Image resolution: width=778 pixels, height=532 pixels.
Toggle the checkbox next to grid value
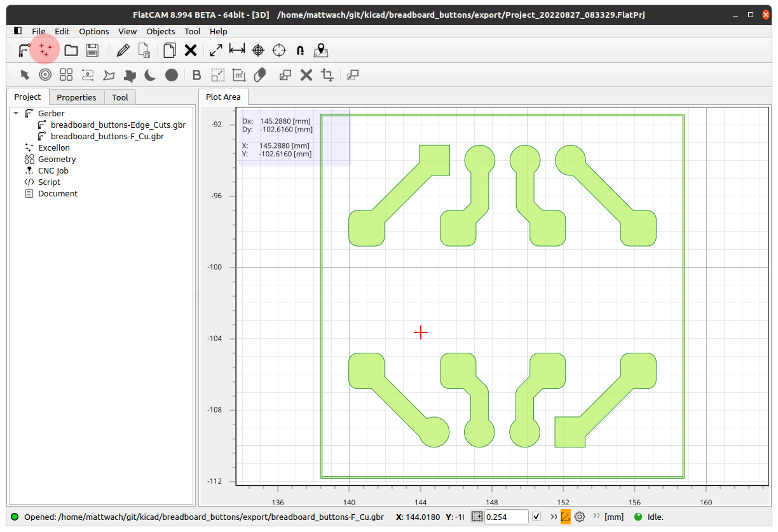point(536,516)
